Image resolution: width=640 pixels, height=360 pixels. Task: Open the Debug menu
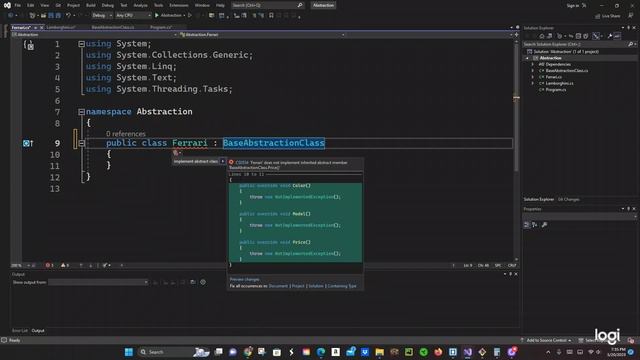click(108, 5)
